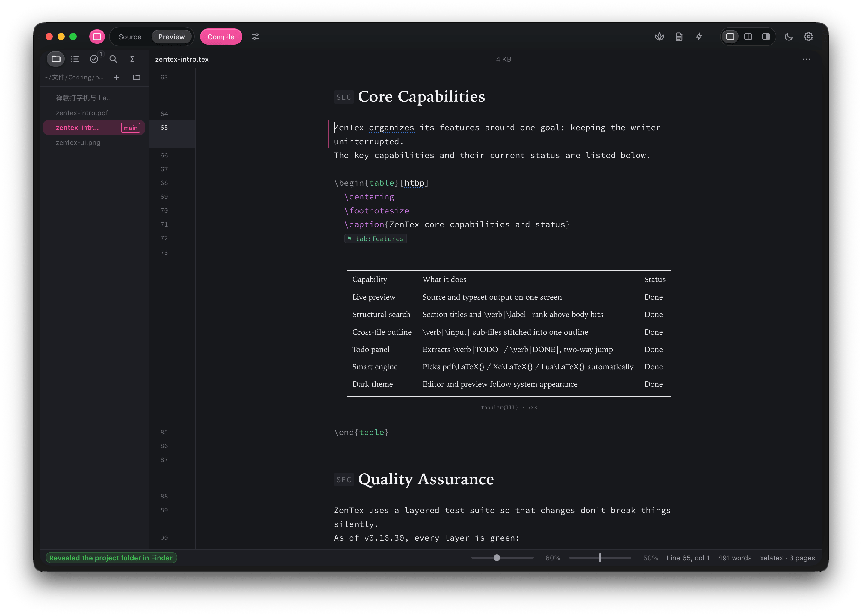862x616 pixels.
Task: Toggle the pink sidebar panel button
Action: [x=97, y=37]
